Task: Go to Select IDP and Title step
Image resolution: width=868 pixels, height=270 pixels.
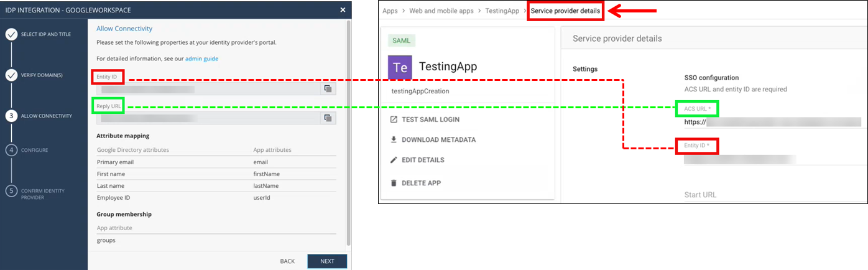Action: click(11, 34)
